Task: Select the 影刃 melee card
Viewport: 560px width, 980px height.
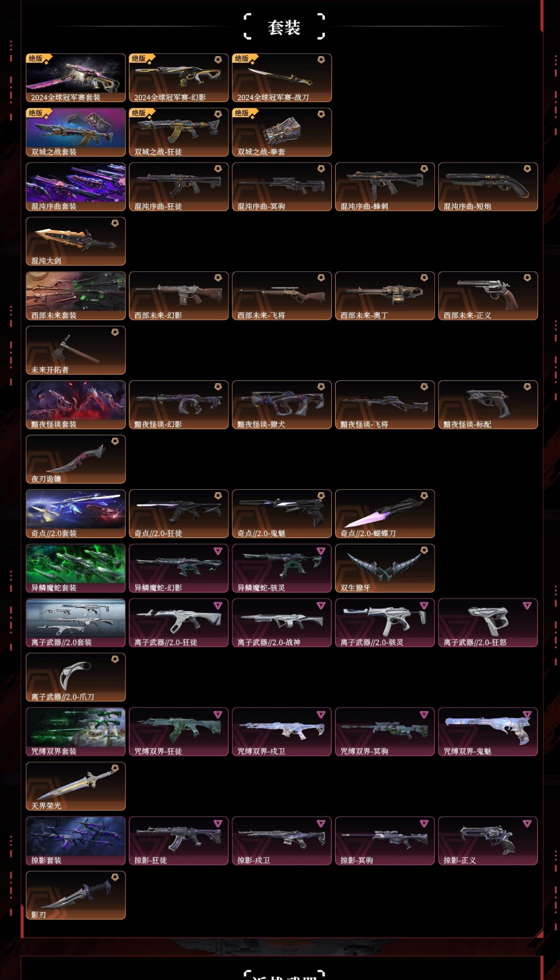Action: coord(76,895)
